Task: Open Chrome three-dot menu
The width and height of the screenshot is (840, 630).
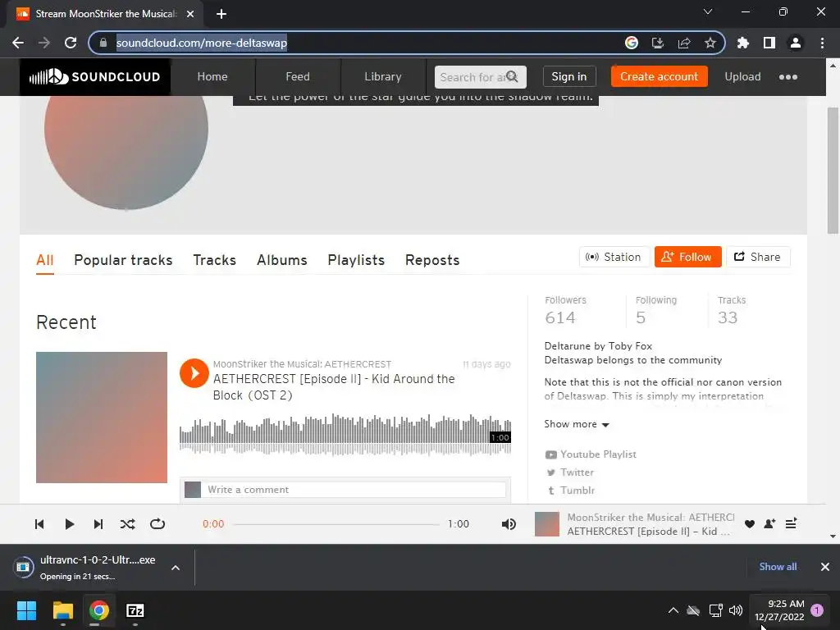Action: pos(822,43)
